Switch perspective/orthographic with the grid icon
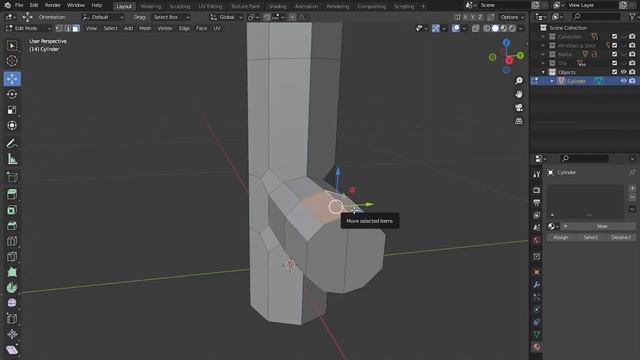This screenshot has height=360, width=640. [519, 121]
